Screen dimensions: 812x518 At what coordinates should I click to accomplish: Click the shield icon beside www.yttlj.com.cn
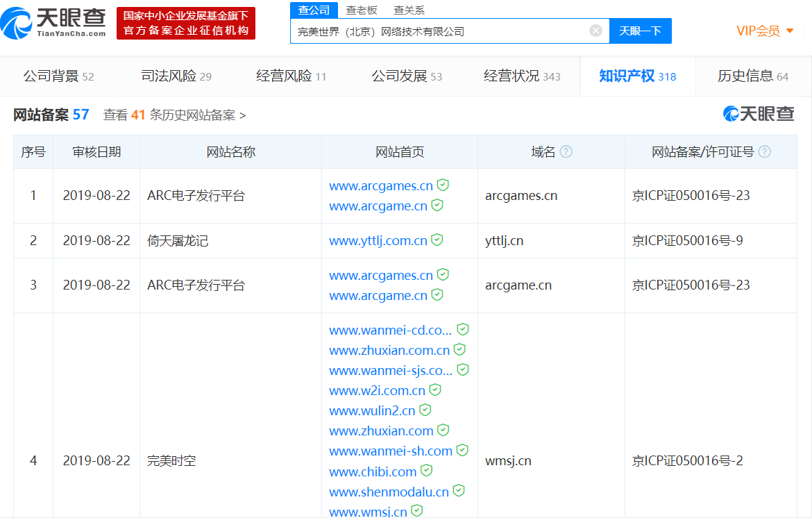(437, 240)
